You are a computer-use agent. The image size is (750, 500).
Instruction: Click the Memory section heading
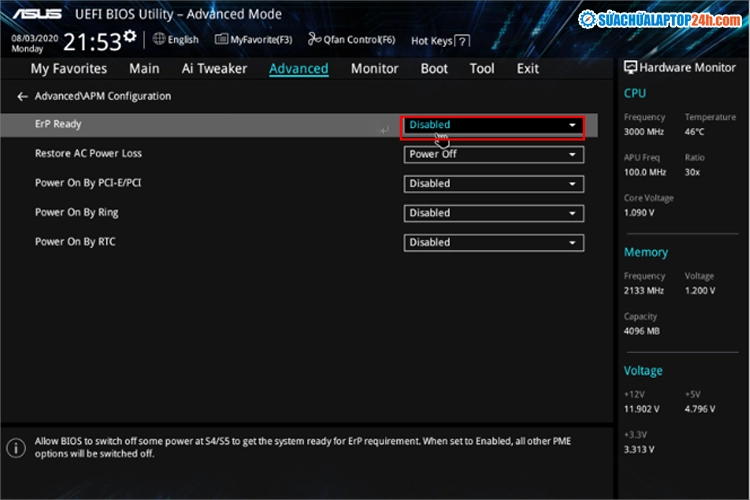646,252
